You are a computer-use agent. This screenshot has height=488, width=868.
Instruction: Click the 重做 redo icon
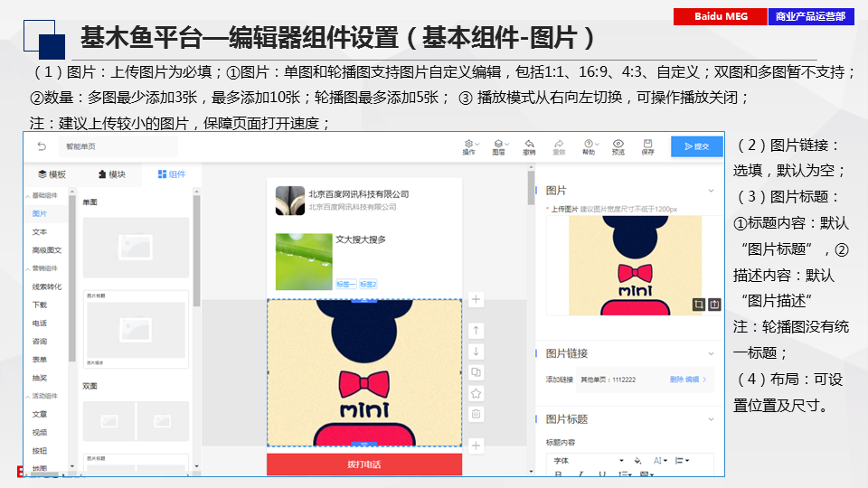click(x=559, y=147)
